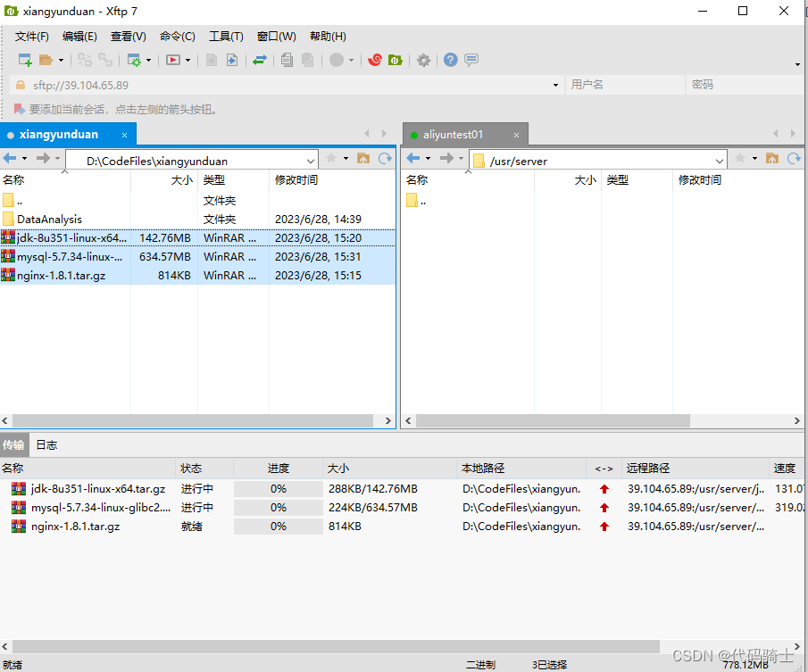This screenshot has height=672, width=808.
Task: Click the green Xagent toolbar icon
Action: 395,60
